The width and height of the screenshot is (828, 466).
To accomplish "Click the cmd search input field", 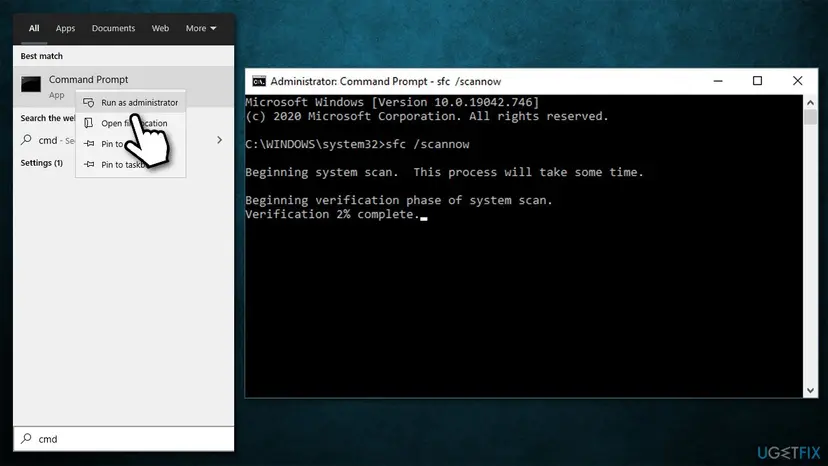I will tap(124, 439).
